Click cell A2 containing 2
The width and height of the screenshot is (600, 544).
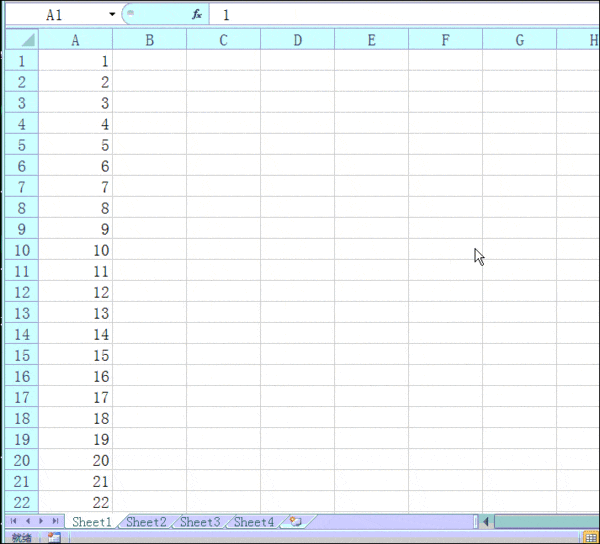75,81
